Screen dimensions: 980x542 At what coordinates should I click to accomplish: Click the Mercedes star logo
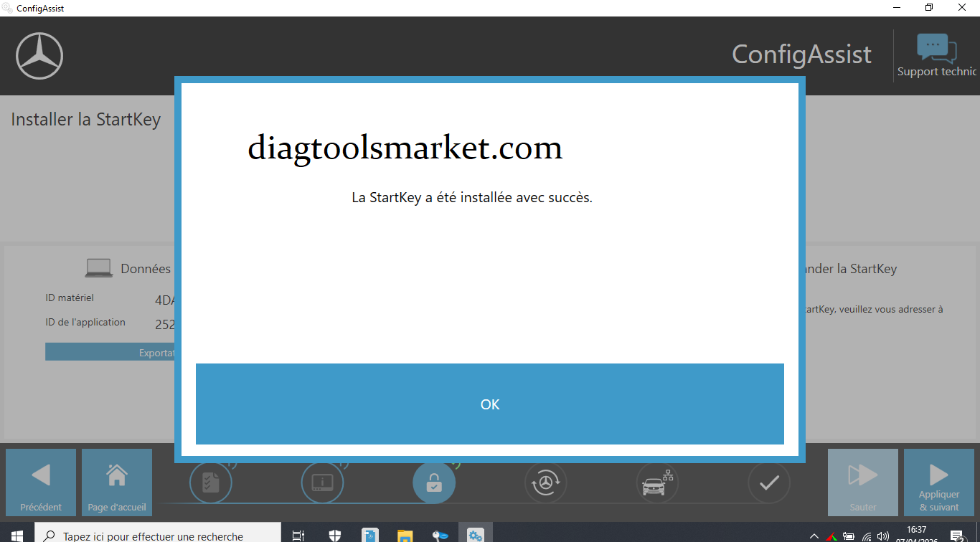(x=39, y=56)
